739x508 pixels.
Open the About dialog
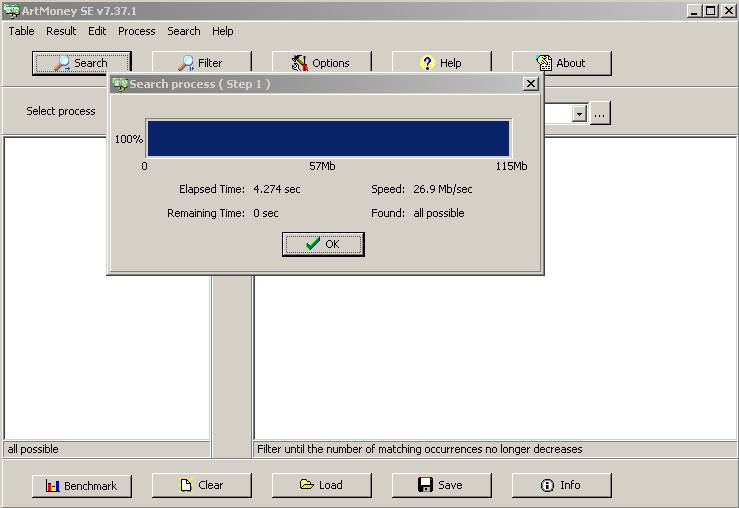pos(561,63)
